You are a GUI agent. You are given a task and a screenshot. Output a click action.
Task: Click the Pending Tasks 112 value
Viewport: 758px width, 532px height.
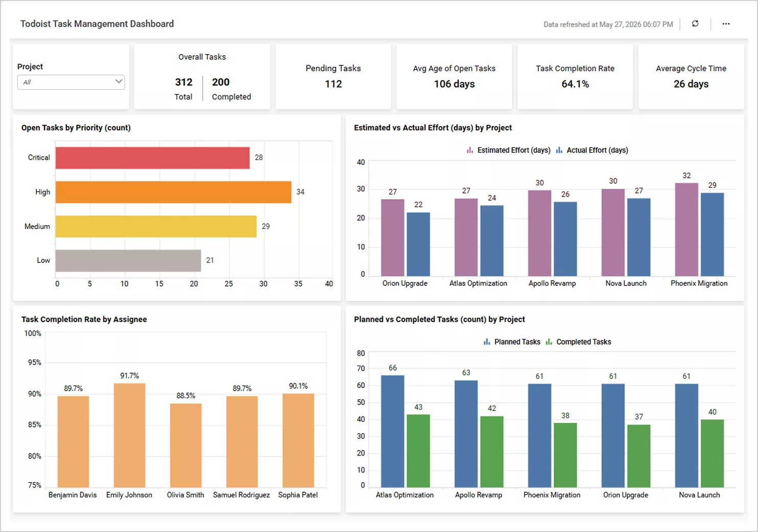(x=334, y=84)
